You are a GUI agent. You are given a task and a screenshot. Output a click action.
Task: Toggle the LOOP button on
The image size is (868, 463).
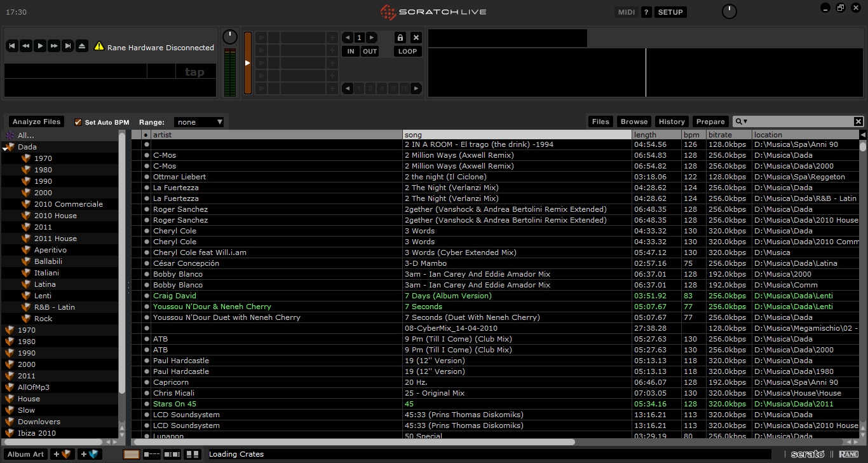point(407,52)
